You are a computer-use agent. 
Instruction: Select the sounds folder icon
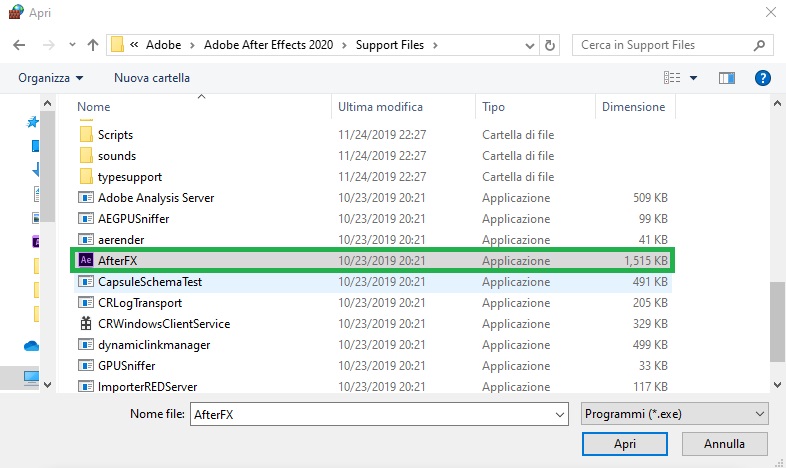click(86, 155)
